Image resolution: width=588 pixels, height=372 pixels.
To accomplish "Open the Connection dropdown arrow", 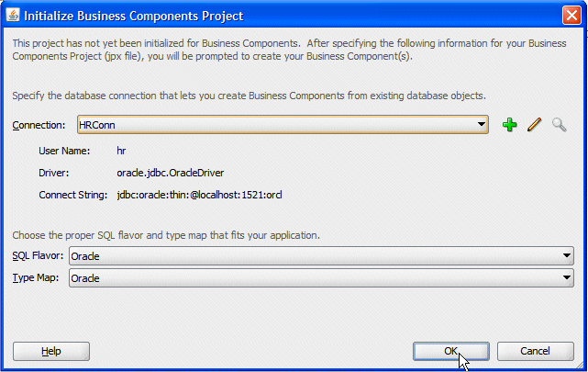I will [x=481, y=124].
